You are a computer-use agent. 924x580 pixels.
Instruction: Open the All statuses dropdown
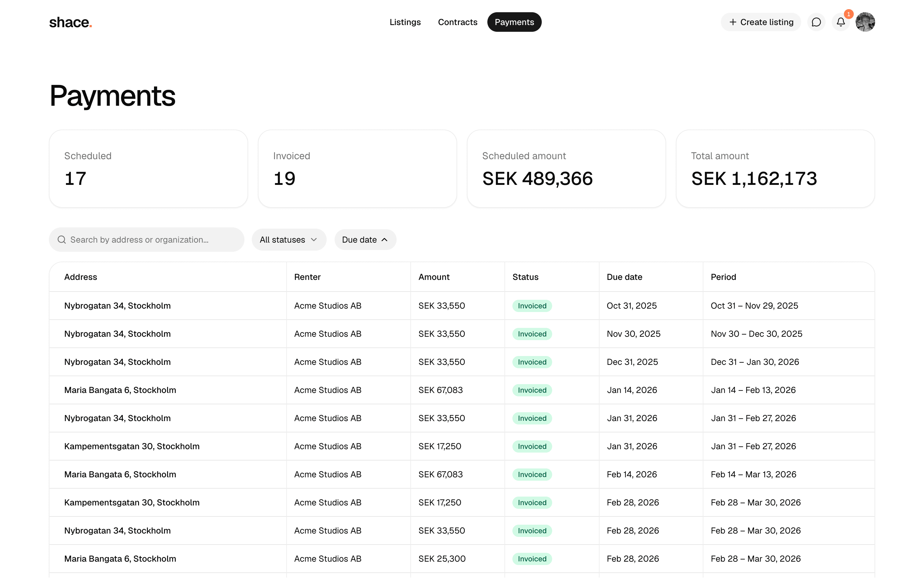coord(288,240)
